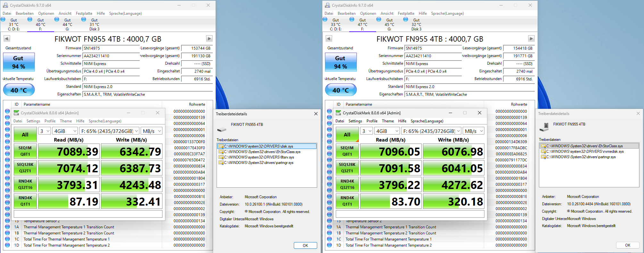Click the status orb for Disk 3 at 31 °C

pos(84,20)
